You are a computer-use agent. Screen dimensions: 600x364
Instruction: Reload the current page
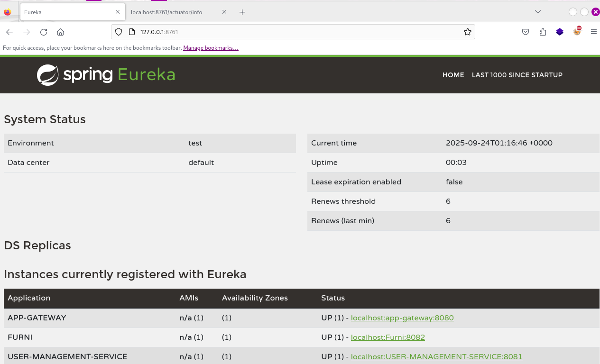tap(44, 32)
